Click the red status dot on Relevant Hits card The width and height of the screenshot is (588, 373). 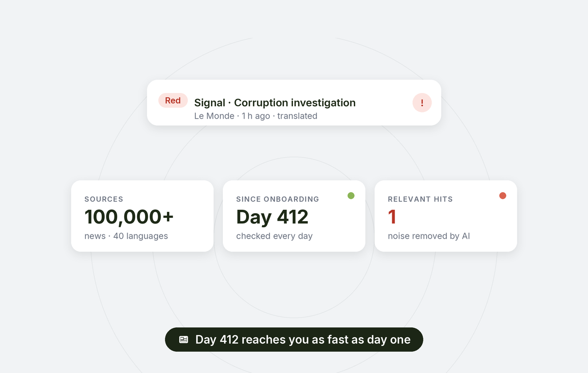[x=503, y=196]
